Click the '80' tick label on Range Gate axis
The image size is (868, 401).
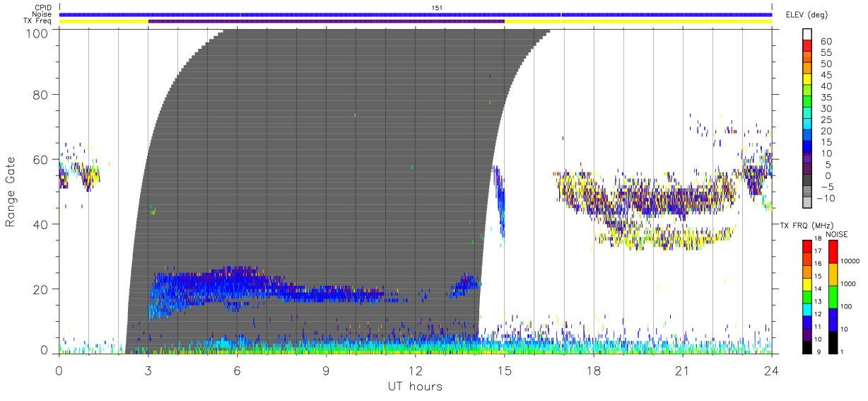(x=41, y=94)
